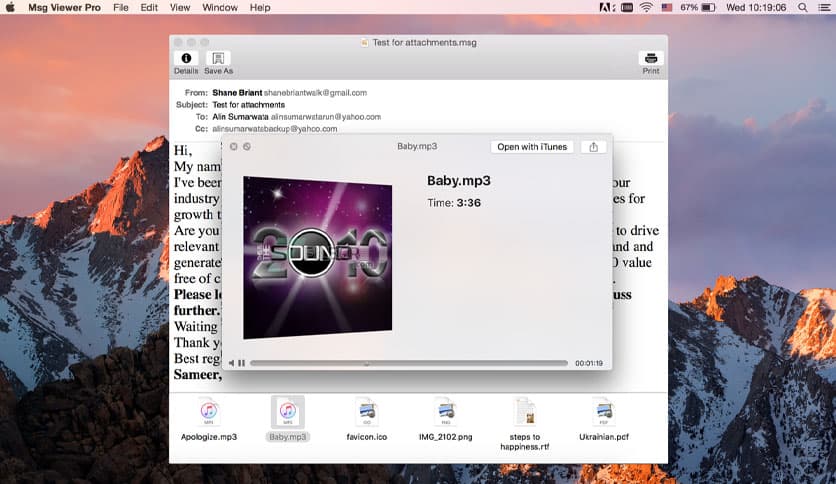
Task: Click the bold Baby.mp3 heading in preview
Action: (x=459, y=181)
